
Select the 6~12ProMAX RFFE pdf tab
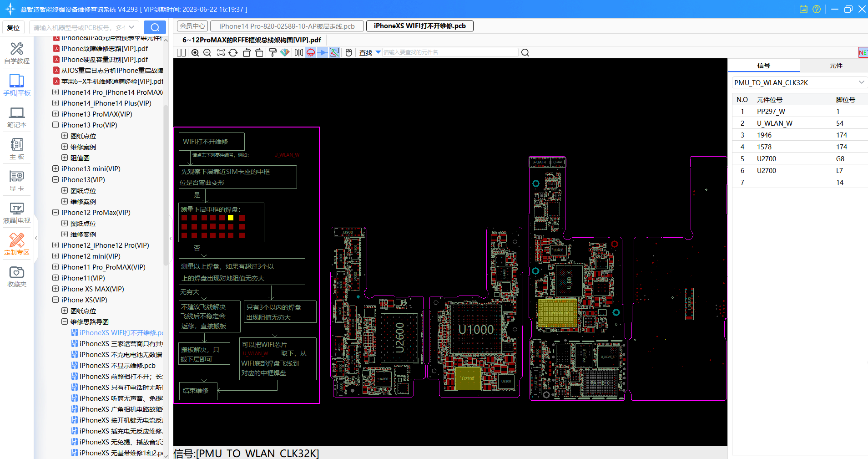252,40
